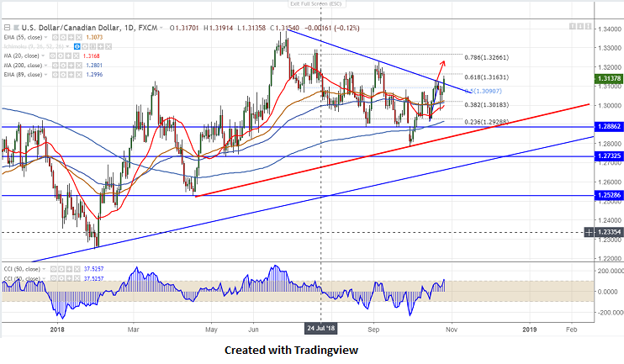
Task: Toggle visibility eye for EMA (89, close)
Action: [56, 74]
